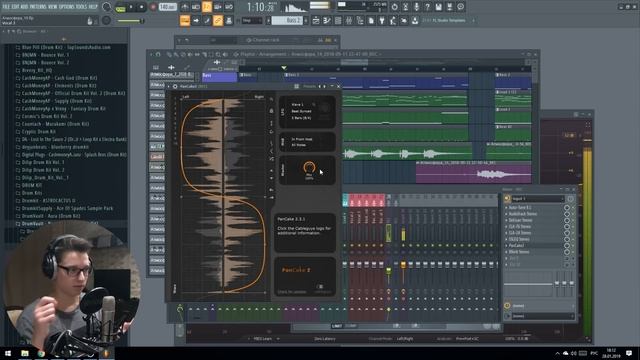
Task: Click the arrow right of Bass 2 pattern
Action: [x=306, y=20]
